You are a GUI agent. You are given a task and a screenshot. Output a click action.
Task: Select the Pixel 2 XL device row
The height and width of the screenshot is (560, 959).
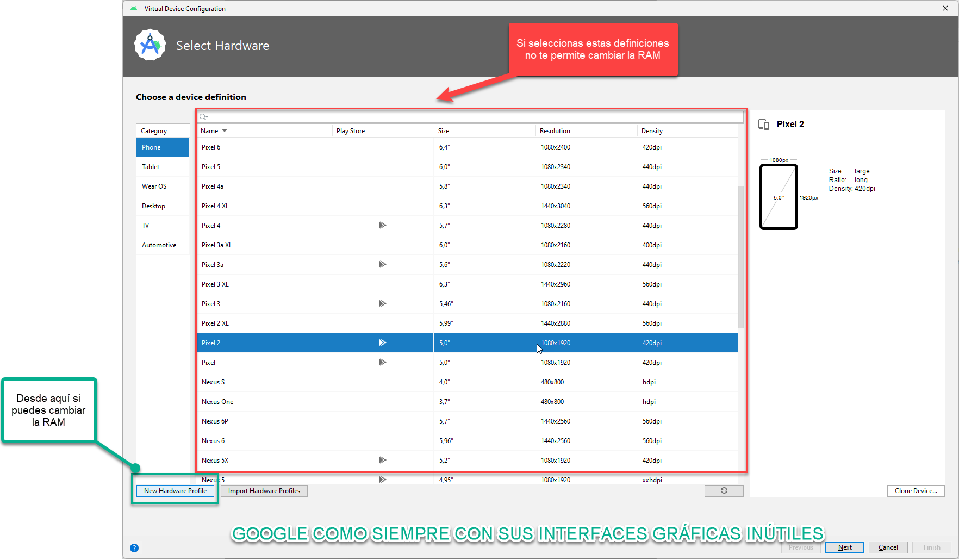[467, 323]
